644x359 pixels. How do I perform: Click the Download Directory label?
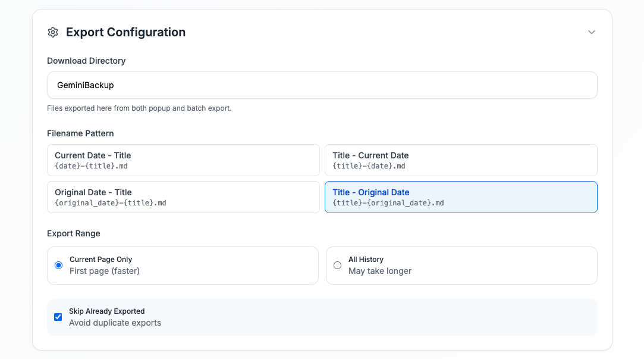86,61
